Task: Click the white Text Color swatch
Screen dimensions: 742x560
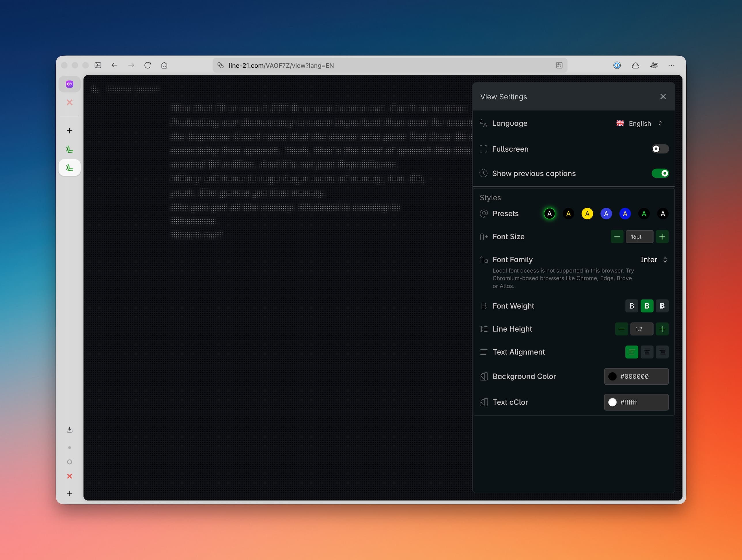Action: 612,402
